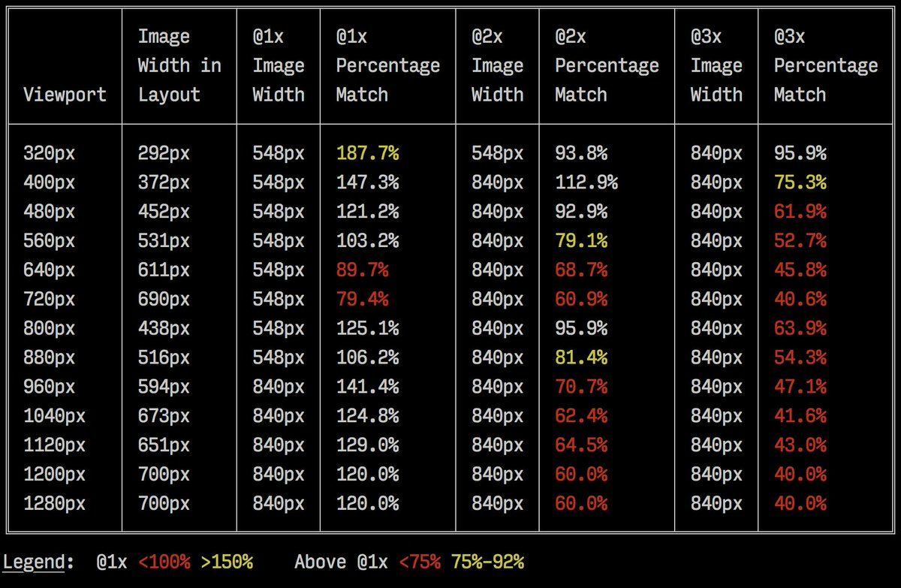901x588 pixels.
Task: Click the '@3x Percentage Match' header
Action: tap(826, 65)
